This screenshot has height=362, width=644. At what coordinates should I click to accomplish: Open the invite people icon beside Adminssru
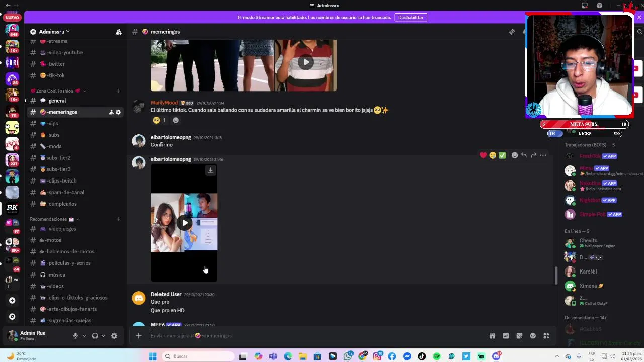coord(119,32)
